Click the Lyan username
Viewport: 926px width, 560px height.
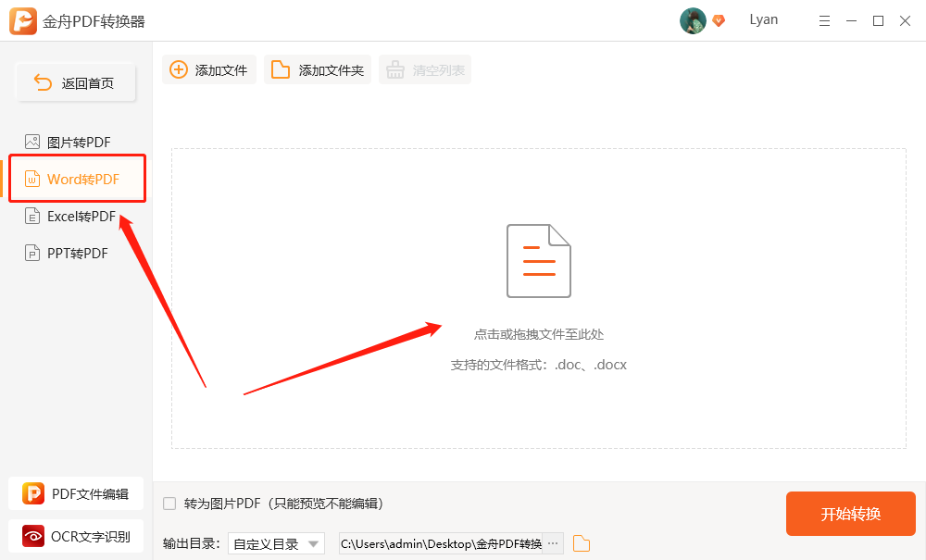point(764,19)
